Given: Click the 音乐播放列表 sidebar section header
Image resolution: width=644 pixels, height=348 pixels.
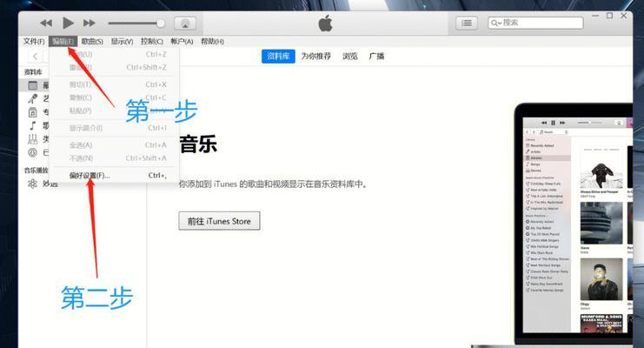Looking at the screenshot, I should (x=37, y=171).
